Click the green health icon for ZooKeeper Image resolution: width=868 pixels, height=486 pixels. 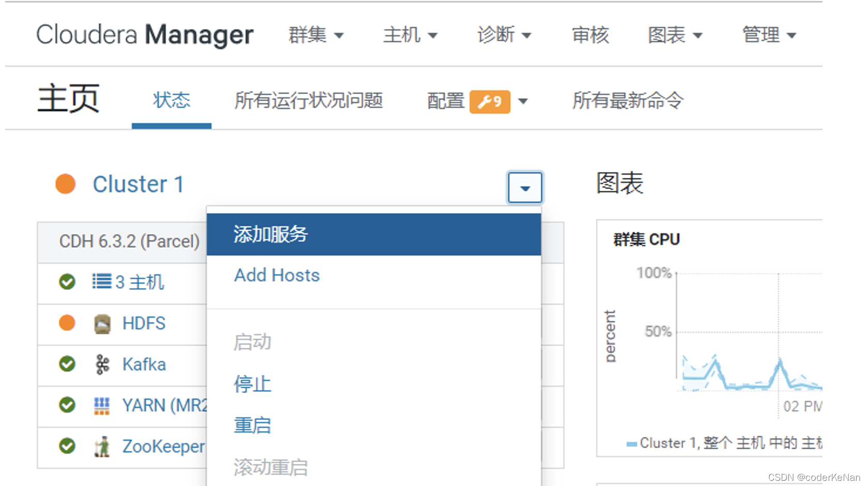[67, 446]
